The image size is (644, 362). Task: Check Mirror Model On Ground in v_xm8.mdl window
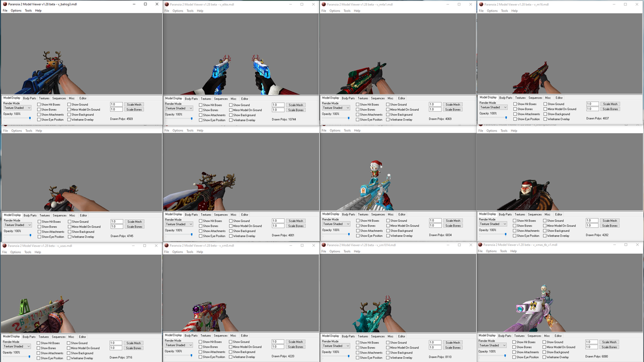[231, 347]
